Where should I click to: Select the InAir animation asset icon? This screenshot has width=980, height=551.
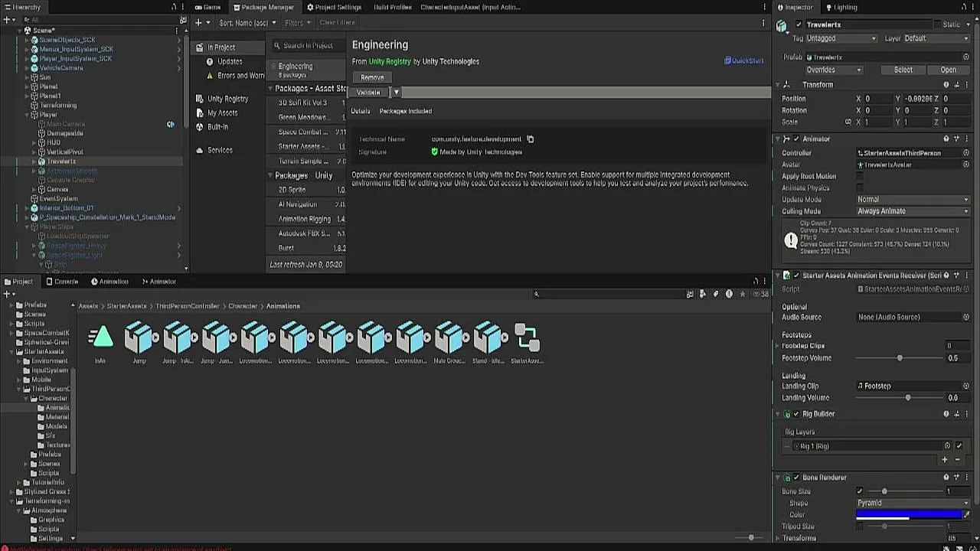point(100,337)
